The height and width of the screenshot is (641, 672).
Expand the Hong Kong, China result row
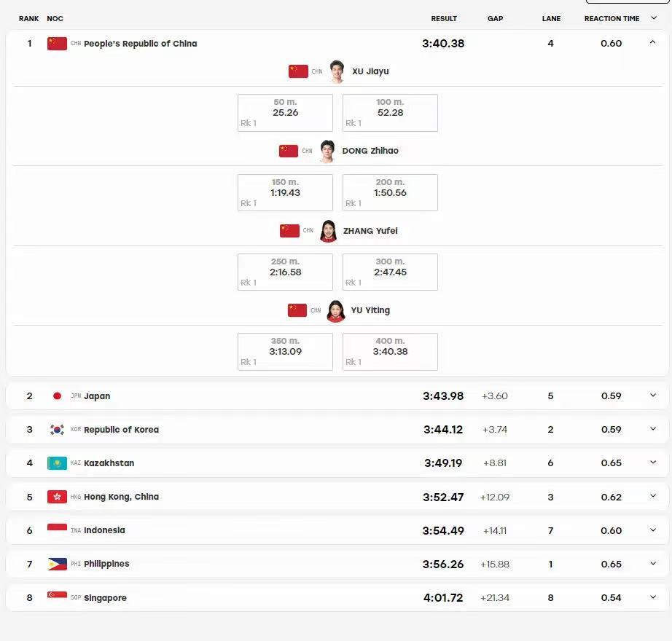pyautogui.click(x=653, y=496)
